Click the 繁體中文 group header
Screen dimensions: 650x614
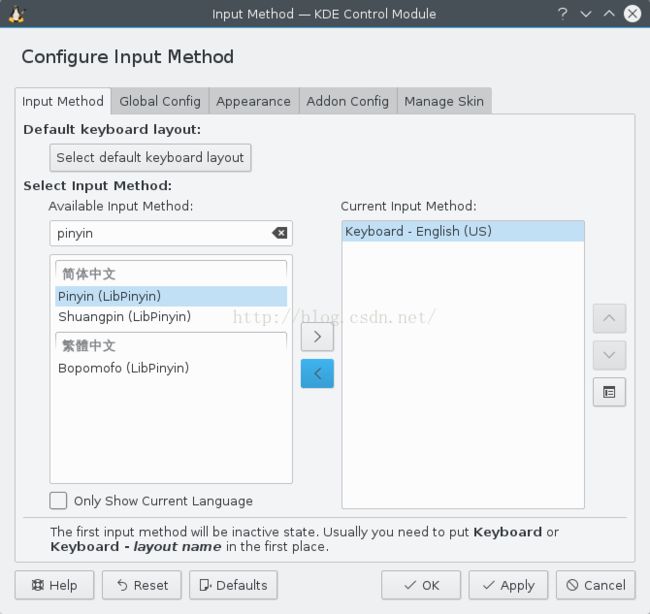[171, 345]
